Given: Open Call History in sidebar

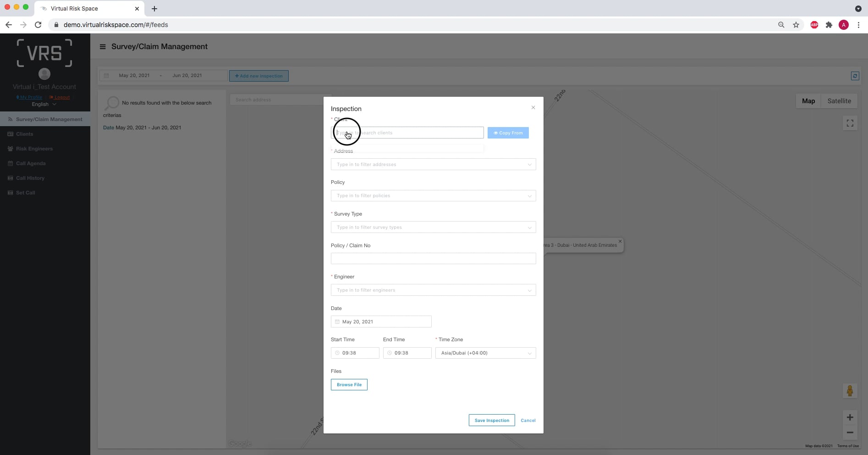Looking at the screenshot, I should [x=30, y=178].
